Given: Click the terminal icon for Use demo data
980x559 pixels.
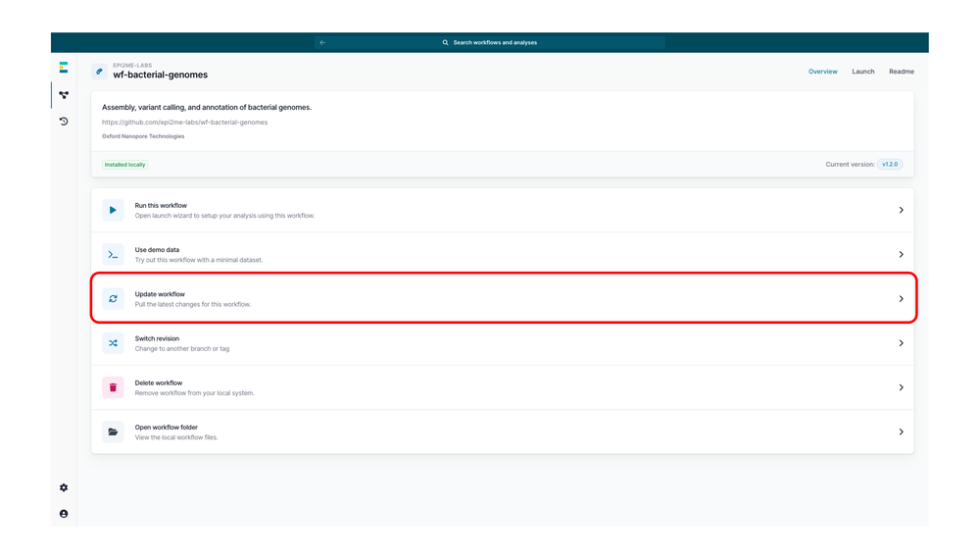Looking at the screenshot, I should tap(113, 254).
